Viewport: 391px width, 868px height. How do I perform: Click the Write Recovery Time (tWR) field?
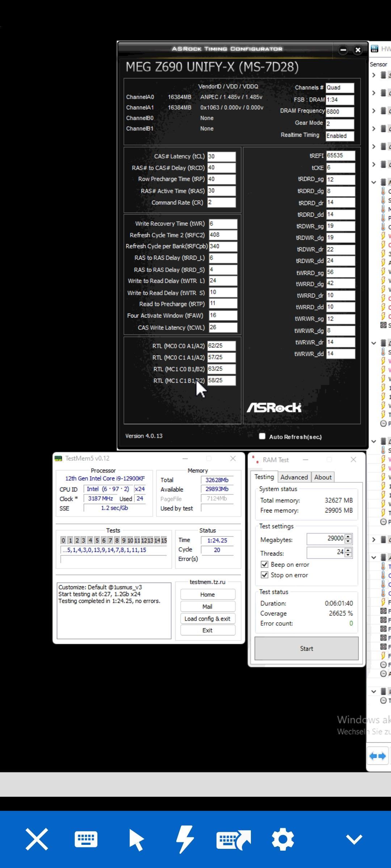(223, 224)
